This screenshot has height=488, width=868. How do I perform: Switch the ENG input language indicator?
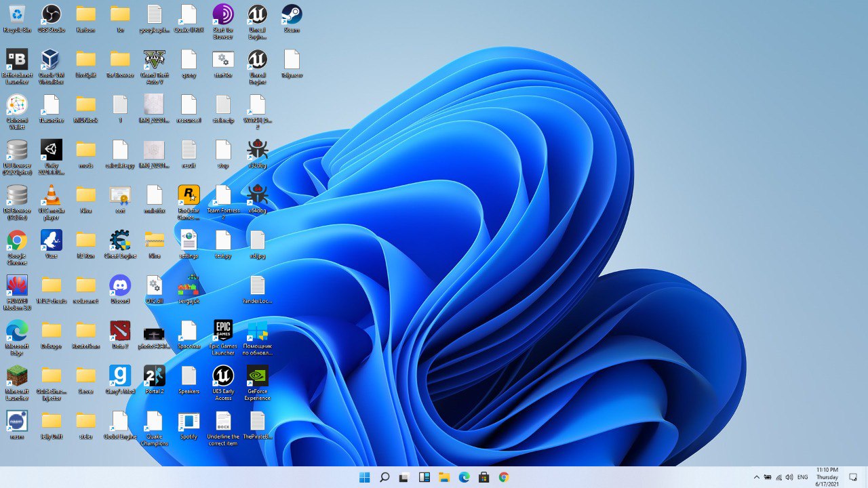[x=803, y=477]
